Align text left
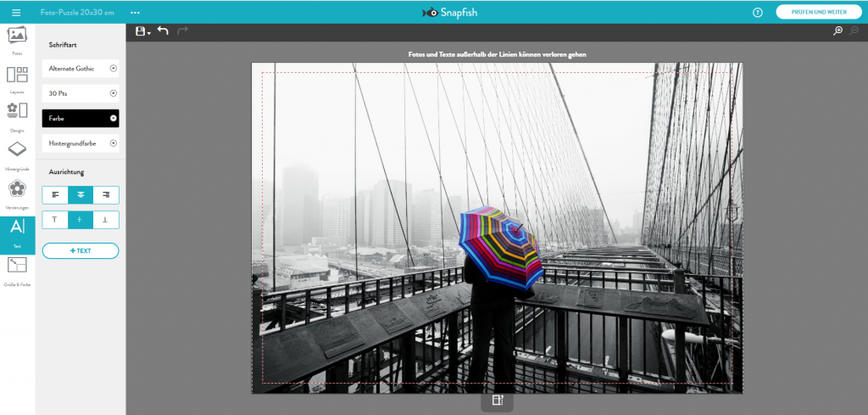The image size is (868, 415). tap(55, 195)
